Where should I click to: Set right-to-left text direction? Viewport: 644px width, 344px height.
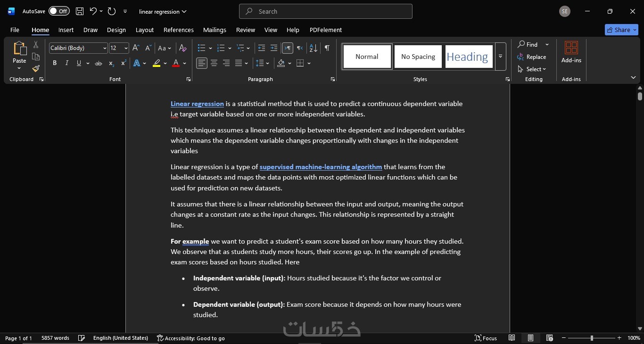tap(299, 48)
